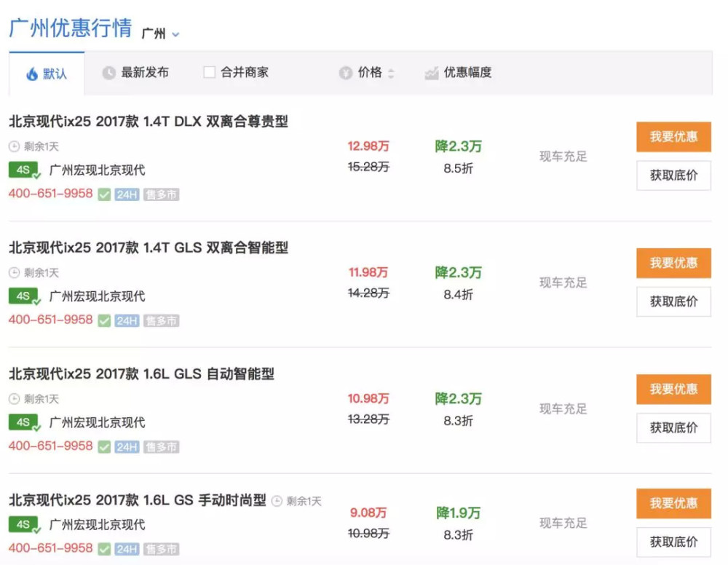Click the flame icon on the 默认 tab
728x565 pixels.
point(32,74)
